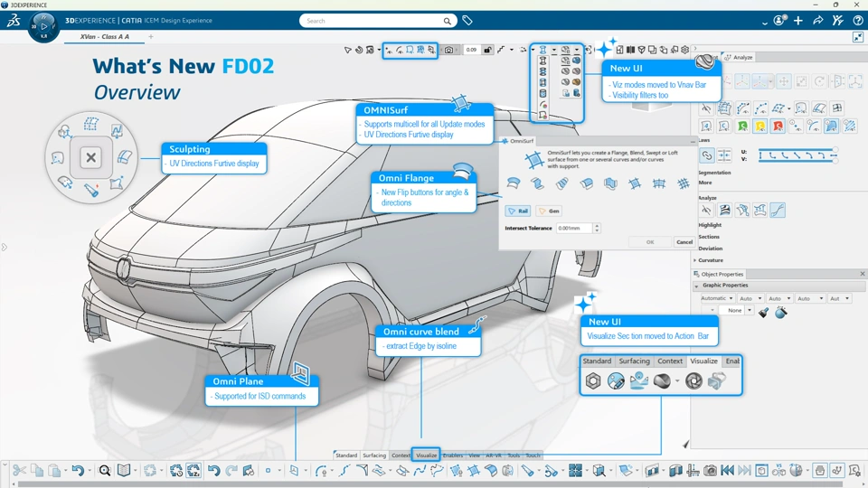Click the tag icon beside search

pos(467,21)
